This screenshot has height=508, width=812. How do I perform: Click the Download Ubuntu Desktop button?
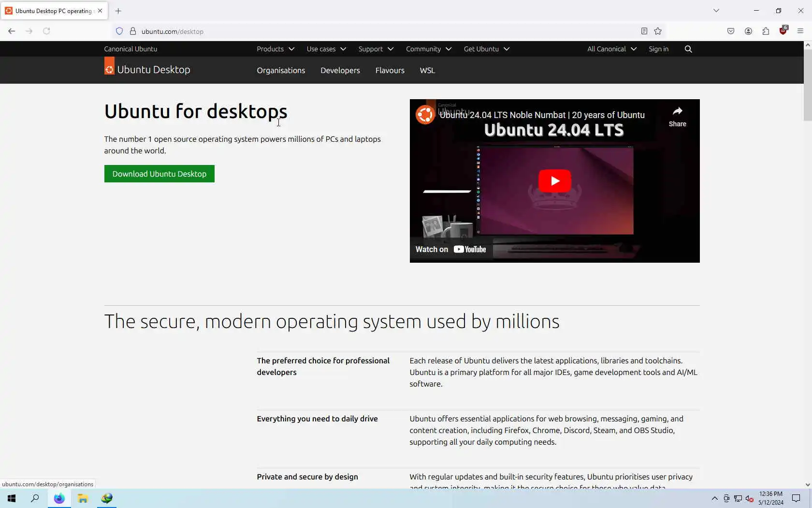pos(159,174)
